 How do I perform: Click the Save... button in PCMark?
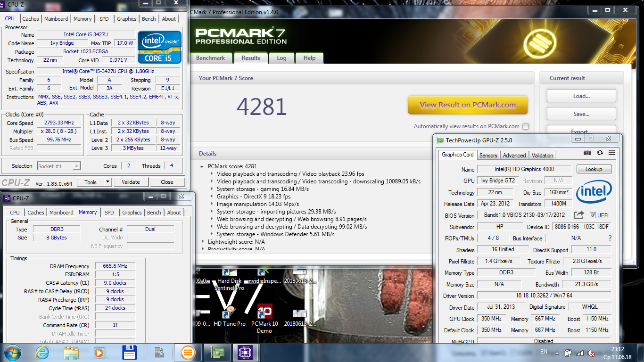(x=581, y=114)
